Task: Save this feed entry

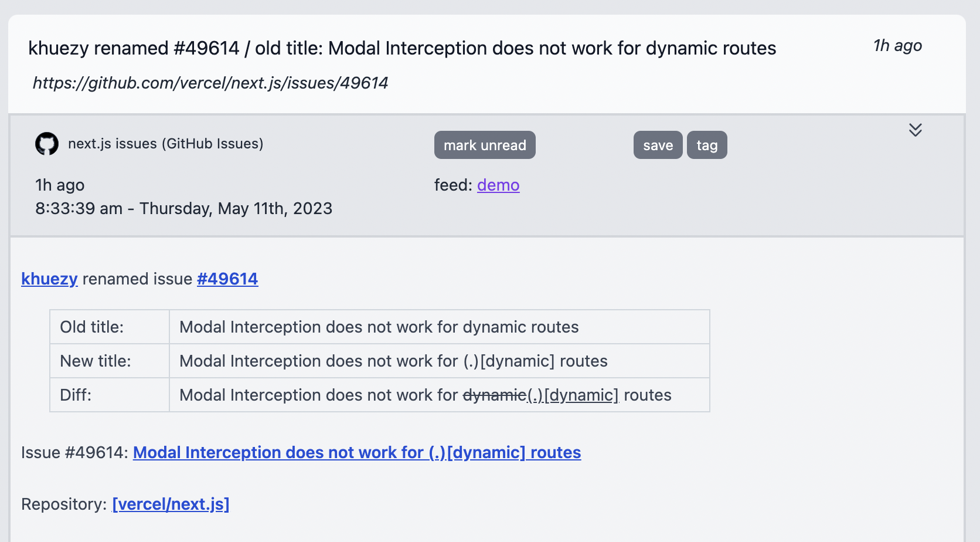Action: point(658,145)
